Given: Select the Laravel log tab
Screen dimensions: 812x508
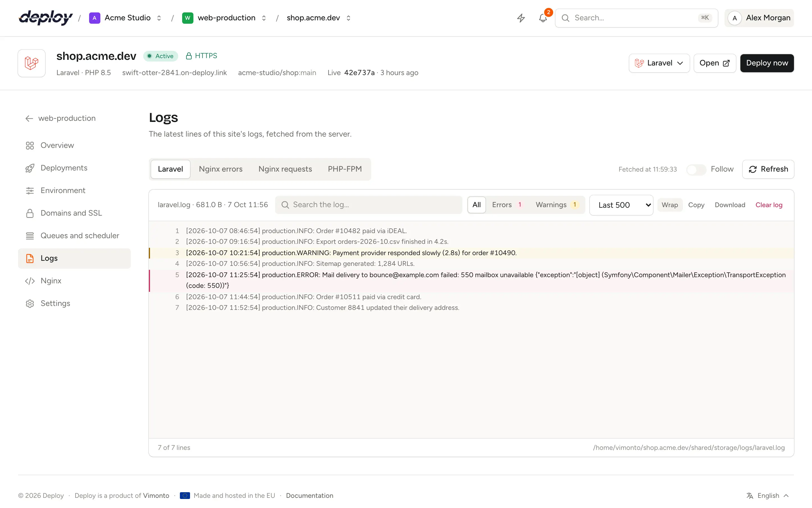Looking at the screenshot, I should pyautogui.click(x=171, y=169).
